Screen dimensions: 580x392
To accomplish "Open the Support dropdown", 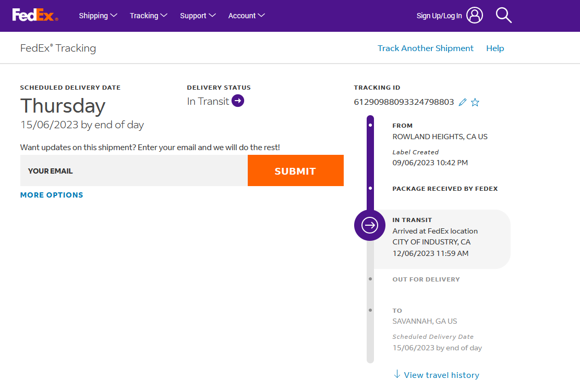I will pyautogui.click(x=198, y=16).
